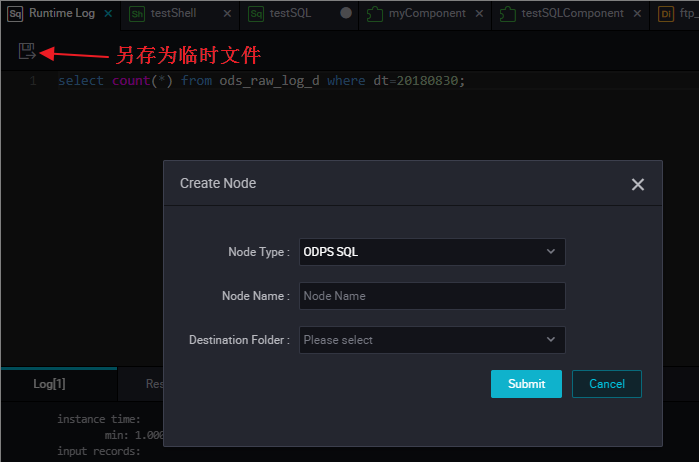Close the Create Node dialog with X
This screenshot has height=462, width=699.
638,184
